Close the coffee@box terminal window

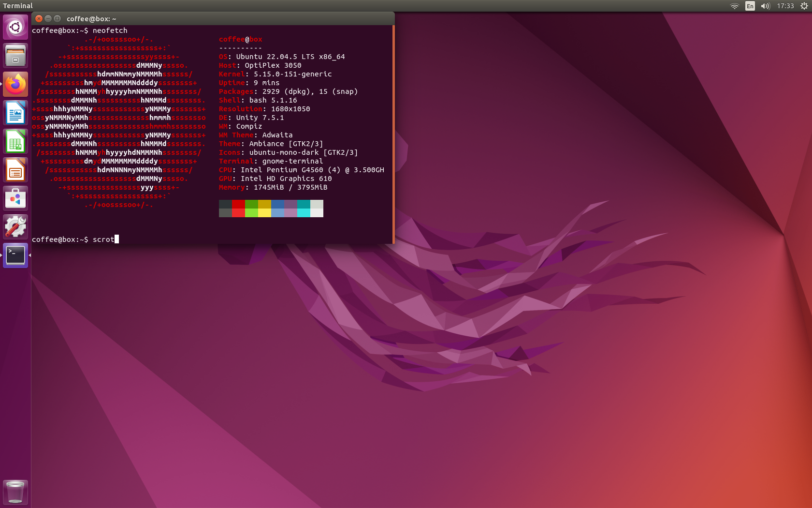tap(39, 18)
